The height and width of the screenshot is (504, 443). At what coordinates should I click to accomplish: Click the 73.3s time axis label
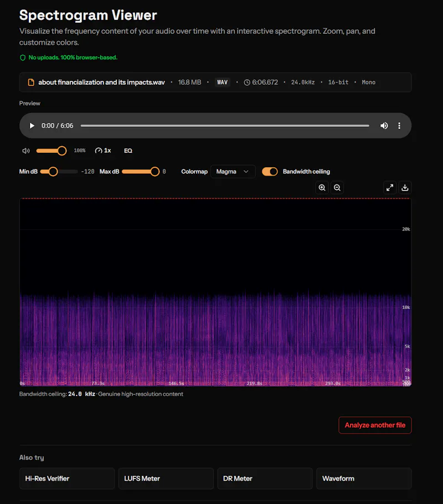click(98, 383)
